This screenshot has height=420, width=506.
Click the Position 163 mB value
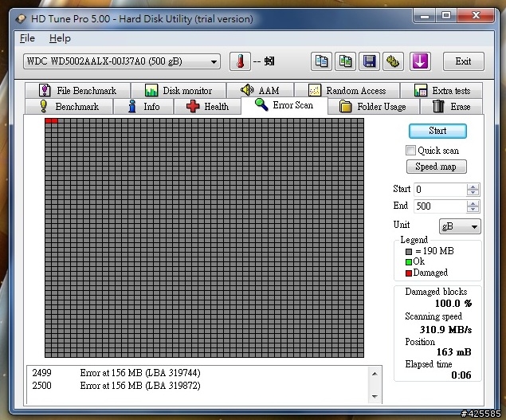click(x=453, y=352)
